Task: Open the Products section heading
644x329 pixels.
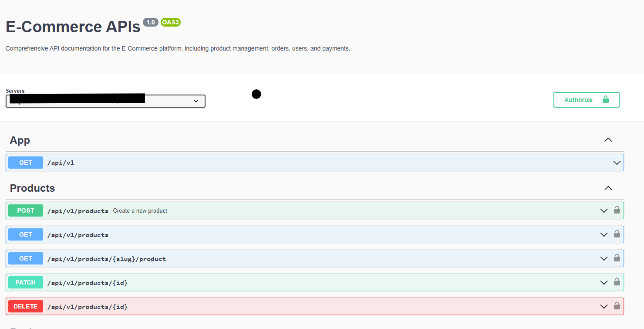Action: tap(33, 188)
